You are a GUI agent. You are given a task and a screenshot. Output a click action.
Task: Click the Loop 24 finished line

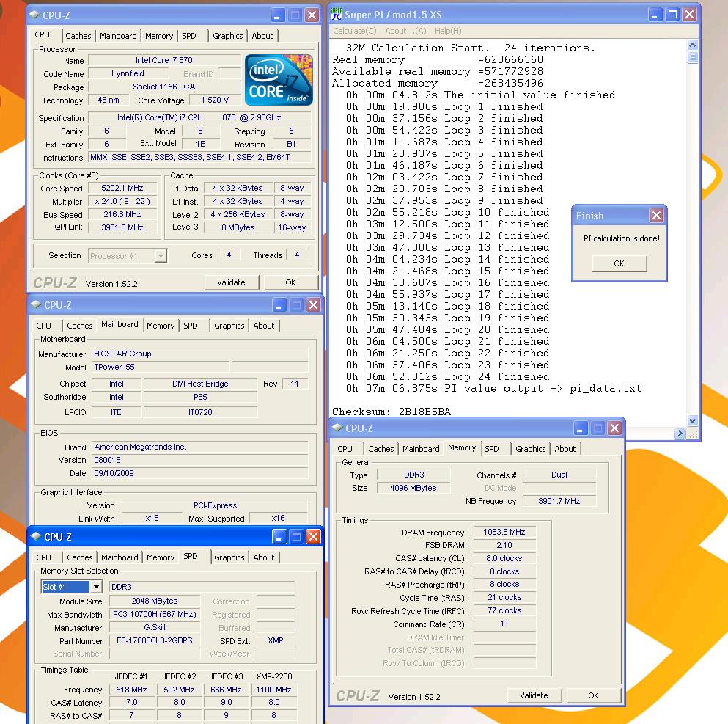tap(447, 376)
